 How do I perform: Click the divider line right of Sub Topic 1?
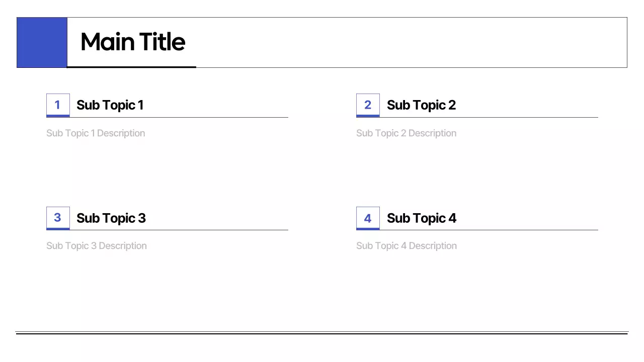(x=216, y=117)
